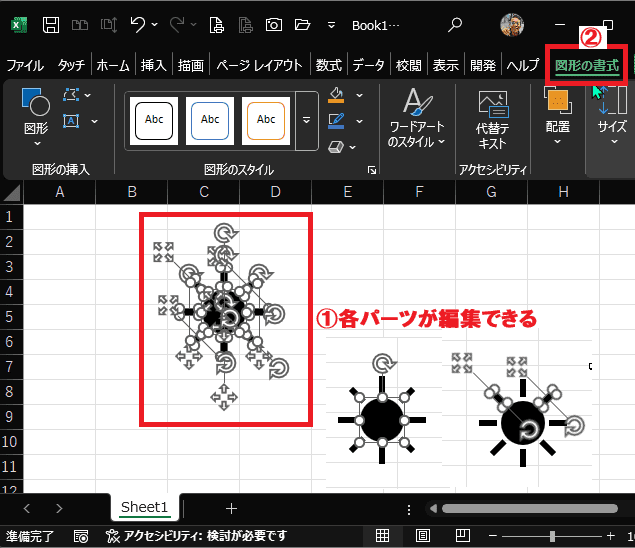The height and width of the screenshot is (548, 635).
Task: Switch to Page Break Preview in status bar
Action: 462,535
